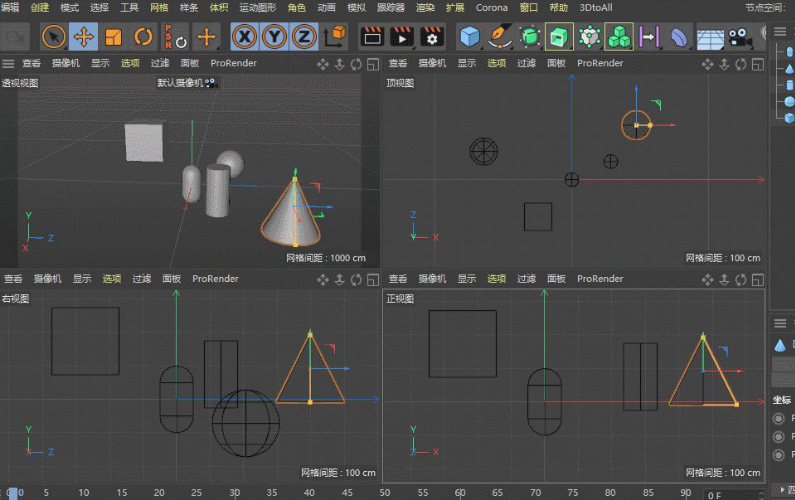795x500 pixels.
Task: Toggle the X axis lock
Action: (x=244, y=38)
